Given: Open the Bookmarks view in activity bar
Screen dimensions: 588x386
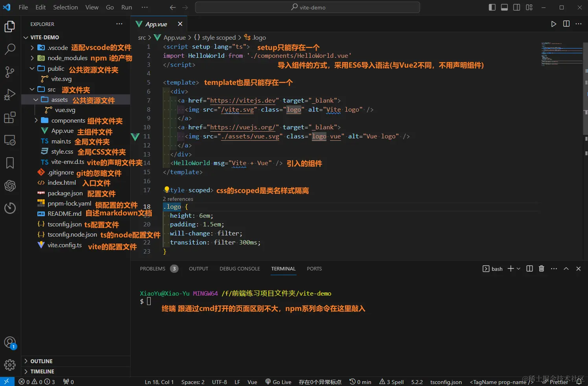Looking at the screenshot, I should click(10, 163).
